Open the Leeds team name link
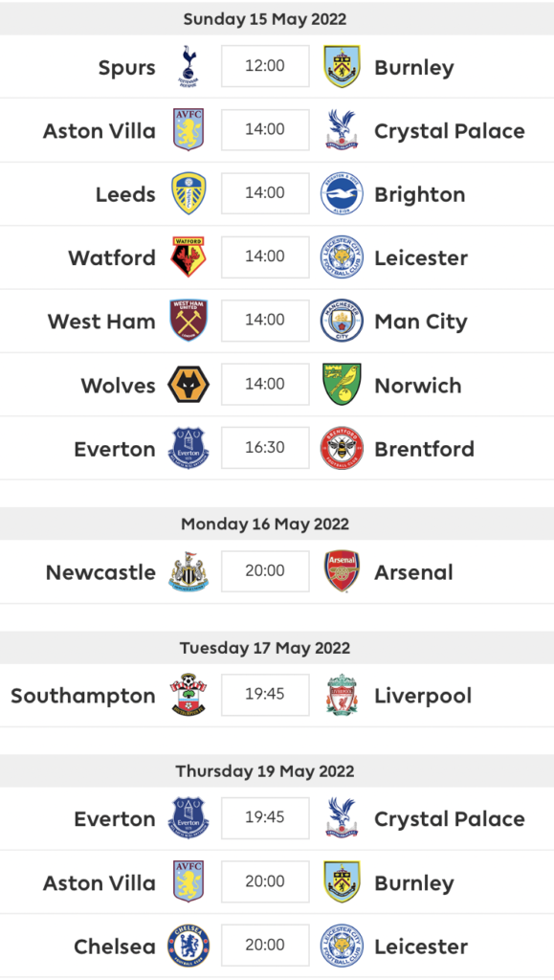 125,194
